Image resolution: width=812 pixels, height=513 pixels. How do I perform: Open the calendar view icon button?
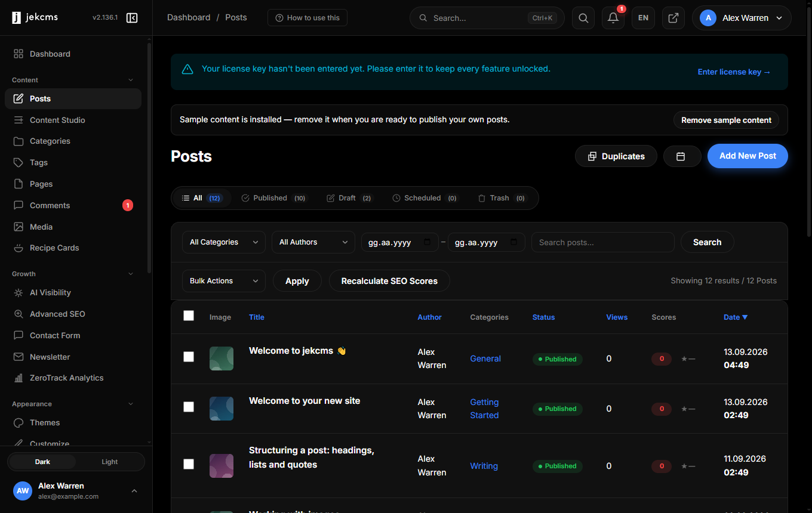click(x=682, y=156)
